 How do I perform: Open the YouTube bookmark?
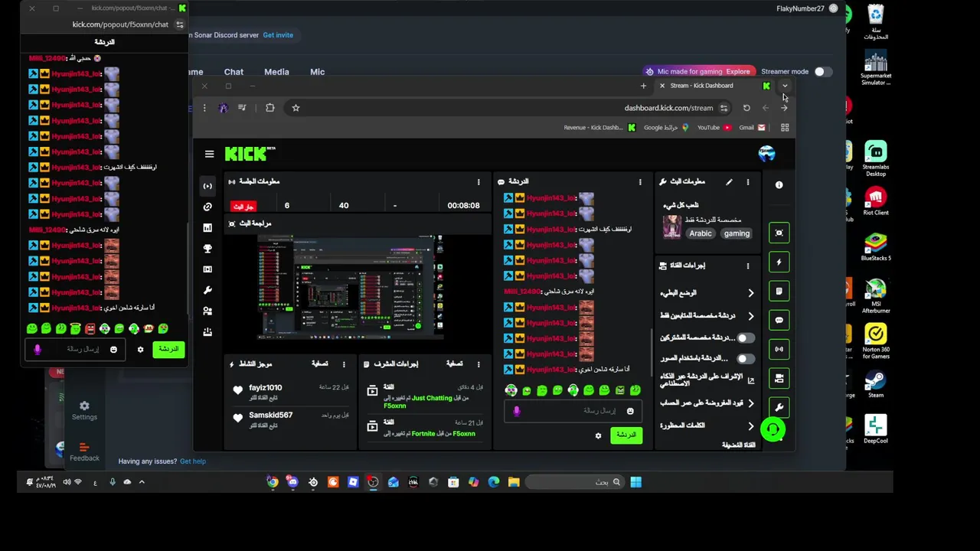(x=713, y=128)
